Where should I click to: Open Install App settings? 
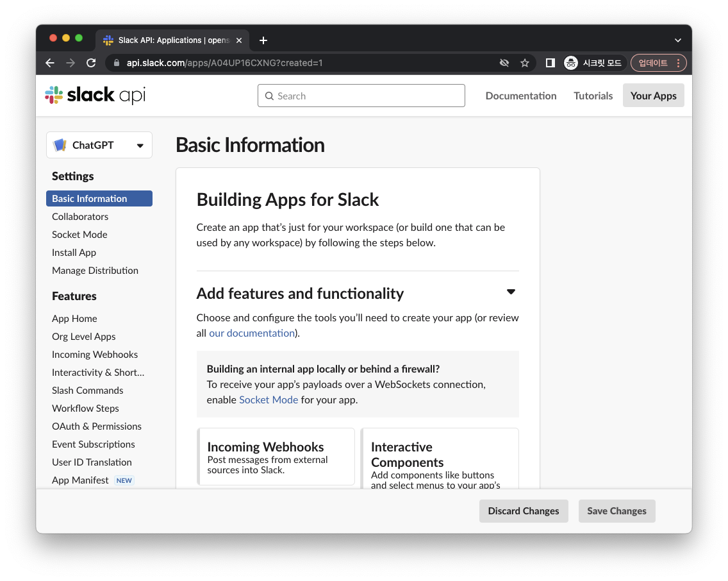pyautogui.click(x=74, y=253)
